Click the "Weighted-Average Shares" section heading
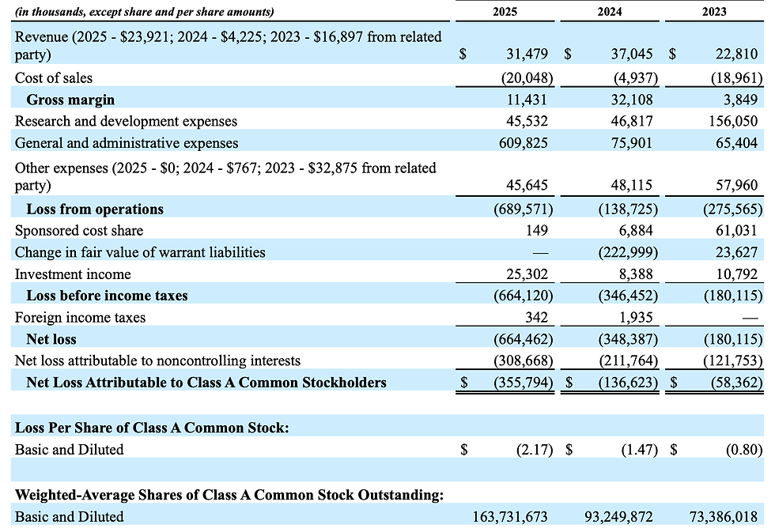This screenshot has width=775, height=532. (229, 495)
